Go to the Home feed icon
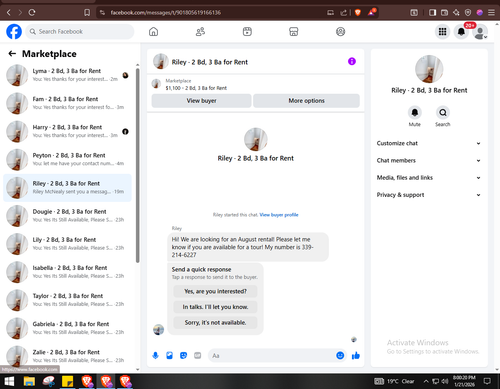500x389 pixels. pyautogui.click(x=153, y=32)
